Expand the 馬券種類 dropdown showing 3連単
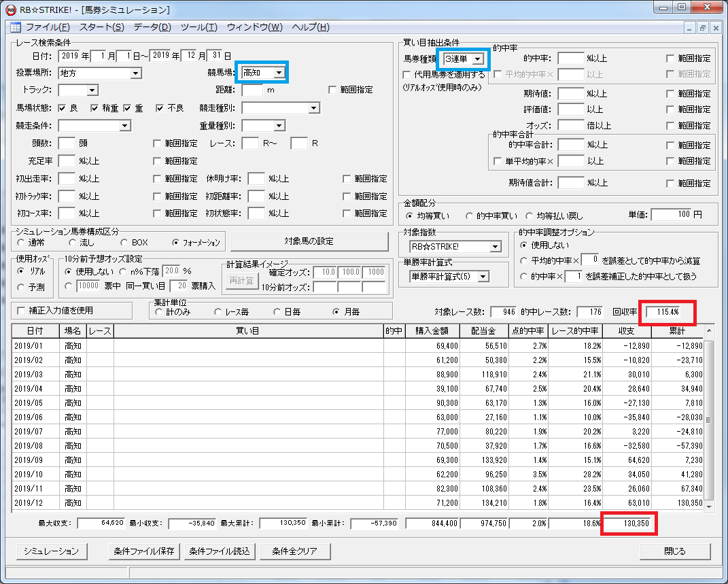Screen dimensions: 728x584 [x=479, y=59]
